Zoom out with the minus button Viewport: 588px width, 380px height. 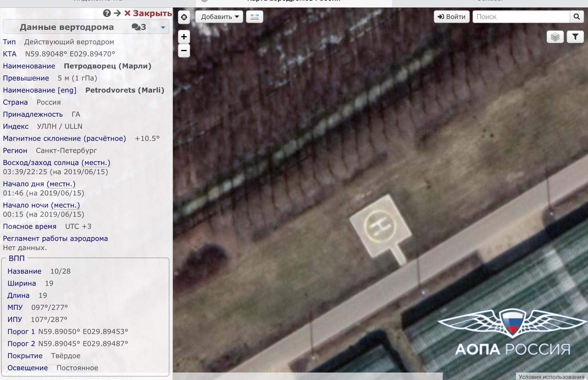(184, 51)
